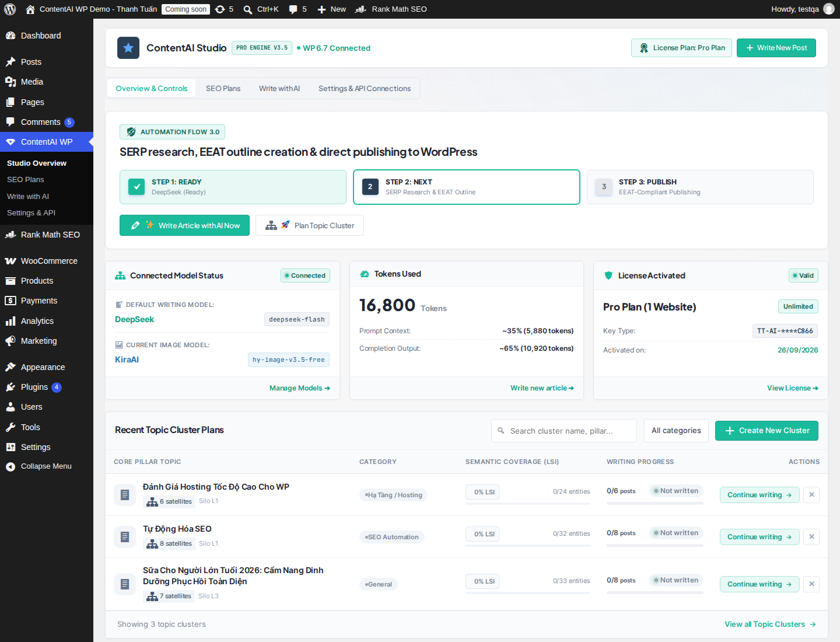The width and height of the screenshot is (840, 642).
Task: Open the View License link
Action: point(793,388)
